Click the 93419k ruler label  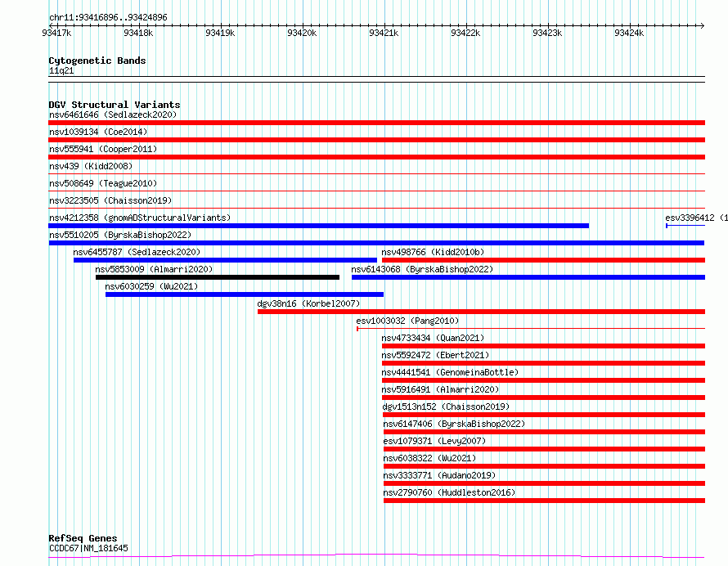220,33
